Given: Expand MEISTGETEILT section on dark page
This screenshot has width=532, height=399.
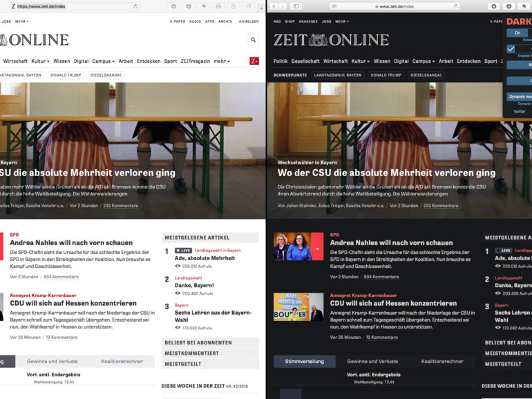Looking at the screenshot, I should pyautogui.click(x=507, y=364).
